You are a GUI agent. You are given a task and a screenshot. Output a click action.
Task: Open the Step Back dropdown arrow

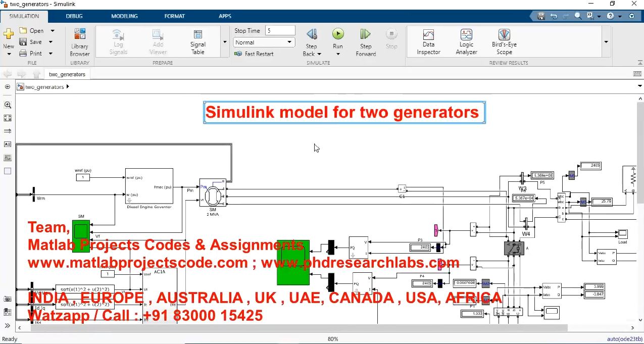coord(319,54)
